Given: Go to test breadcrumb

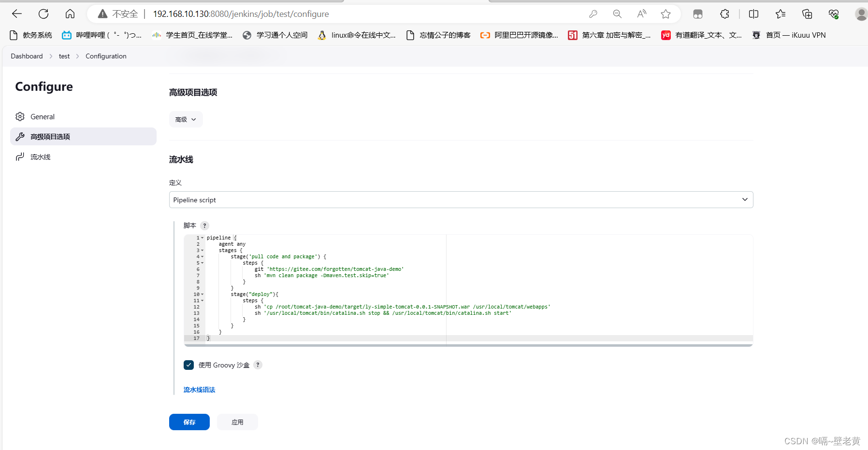Looking at the screenshot, I should (x=64, y=56).
